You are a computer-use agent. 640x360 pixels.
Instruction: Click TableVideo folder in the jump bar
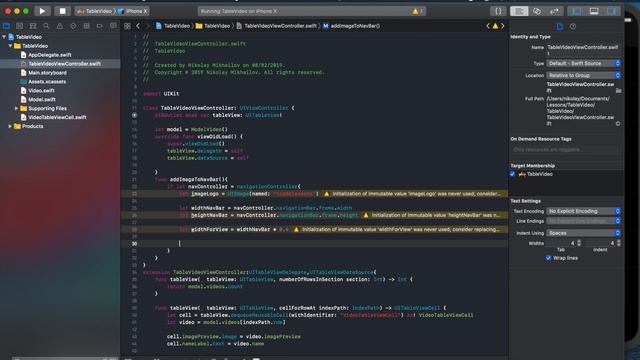pos(213,26)
